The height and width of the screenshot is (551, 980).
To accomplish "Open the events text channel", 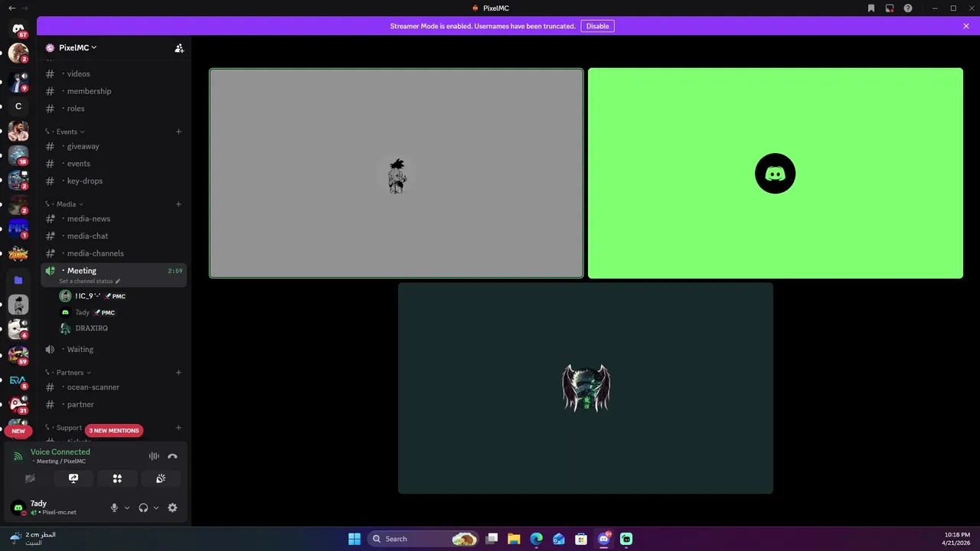I will coord(113,164).
